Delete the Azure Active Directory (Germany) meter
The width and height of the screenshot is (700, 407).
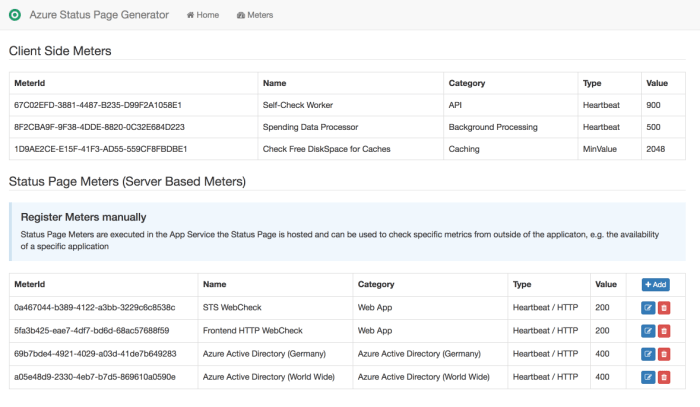[x=664, y=354]
